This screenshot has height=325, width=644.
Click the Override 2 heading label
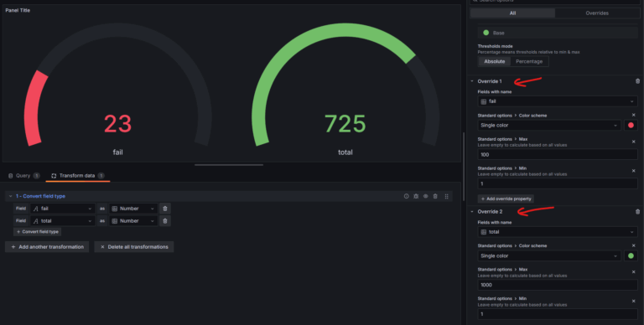click(490, 212)
